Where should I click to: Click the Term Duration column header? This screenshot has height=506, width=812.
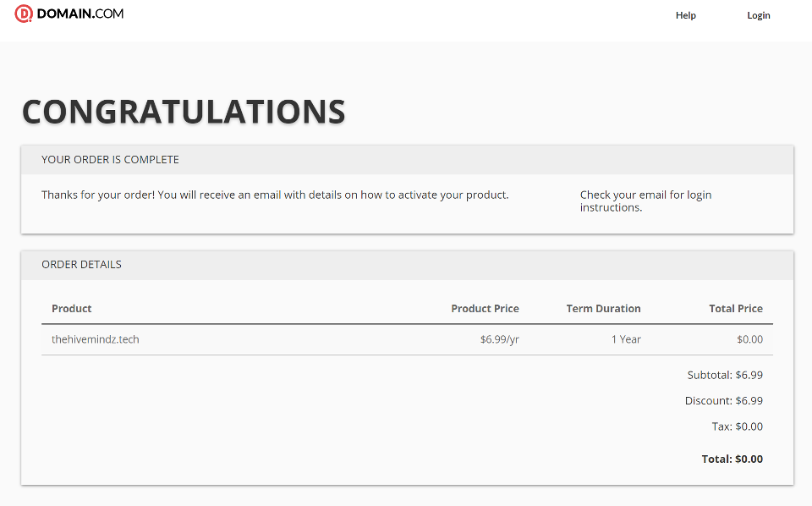click(603, 309)
